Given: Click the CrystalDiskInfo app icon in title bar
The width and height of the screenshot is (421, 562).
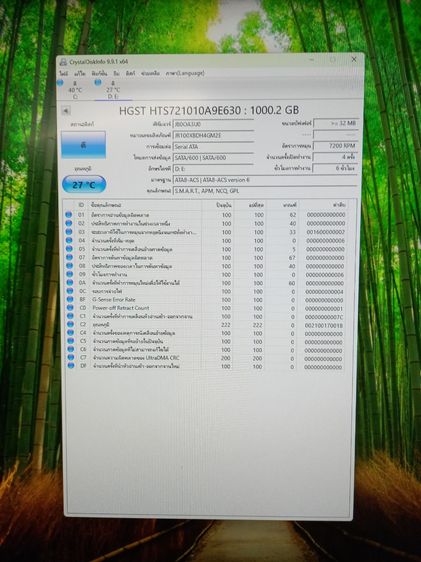Looking at the screenshot, I should [x=63, y=62].
